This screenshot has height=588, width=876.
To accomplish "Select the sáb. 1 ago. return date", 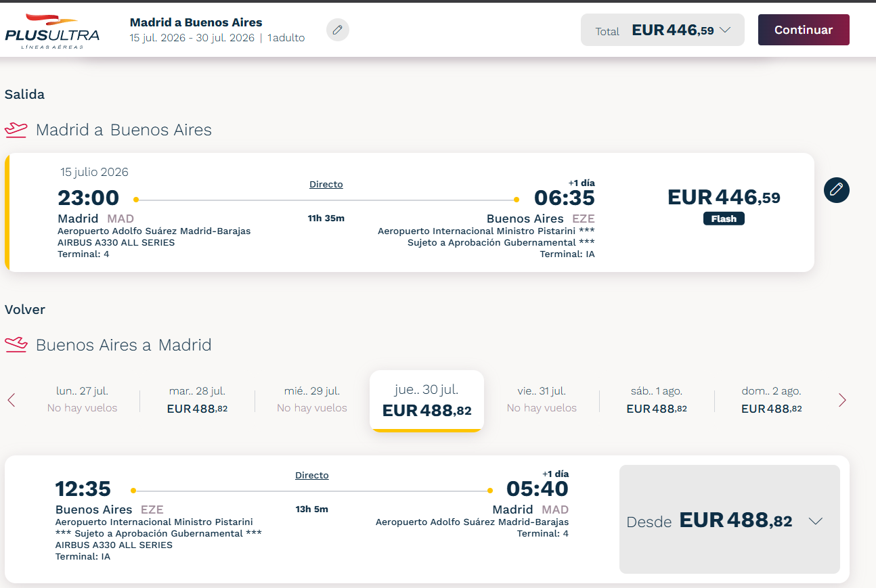I will tap(657, 400).
